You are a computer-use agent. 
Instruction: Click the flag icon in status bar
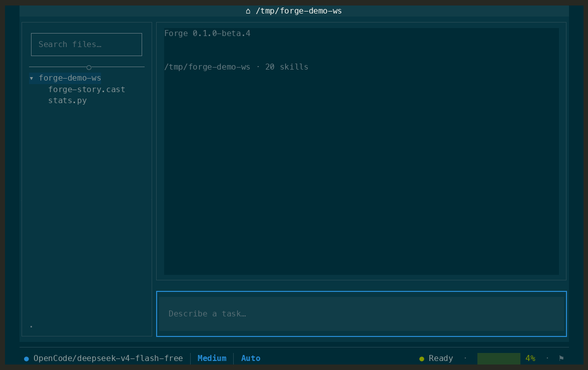point(561,358)
